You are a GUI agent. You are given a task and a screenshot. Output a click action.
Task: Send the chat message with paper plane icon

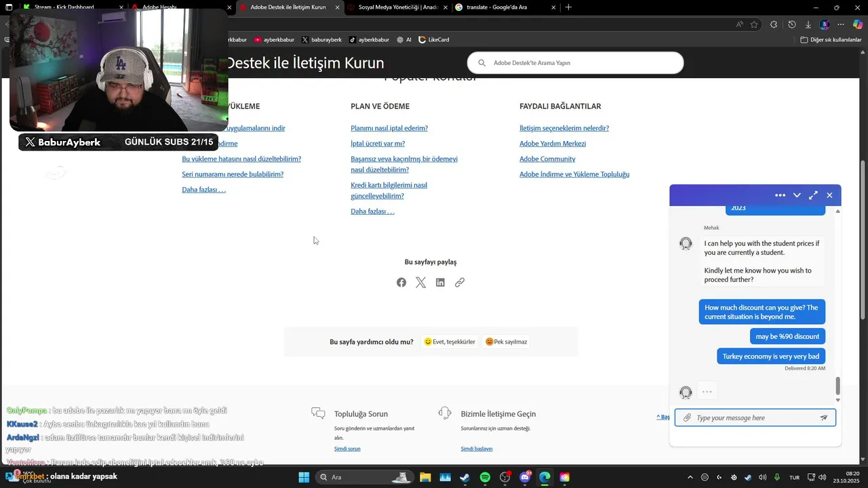(824, 418)
